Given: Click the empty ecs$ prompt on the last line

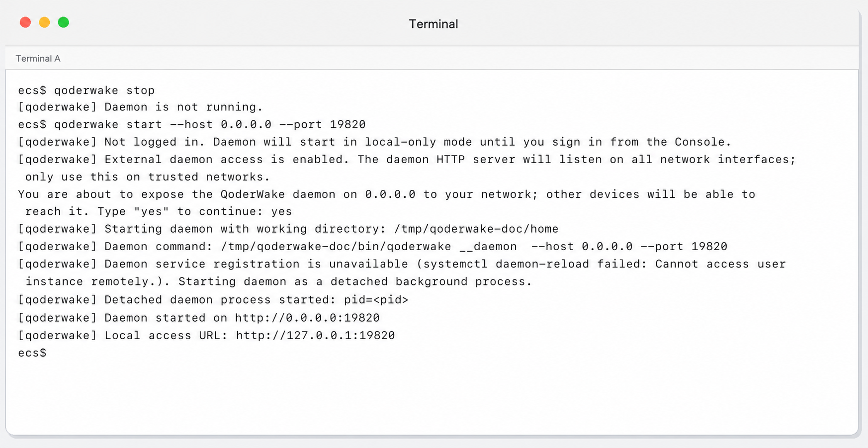Looking at the screenshot, I should (x=32, y=353).
